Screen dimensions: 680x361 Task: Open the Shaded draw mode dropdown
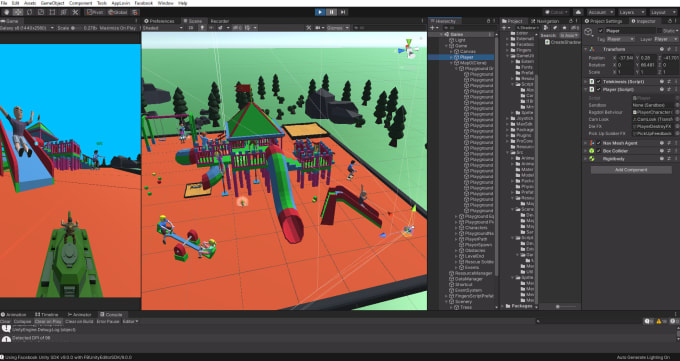coord(163,28)
